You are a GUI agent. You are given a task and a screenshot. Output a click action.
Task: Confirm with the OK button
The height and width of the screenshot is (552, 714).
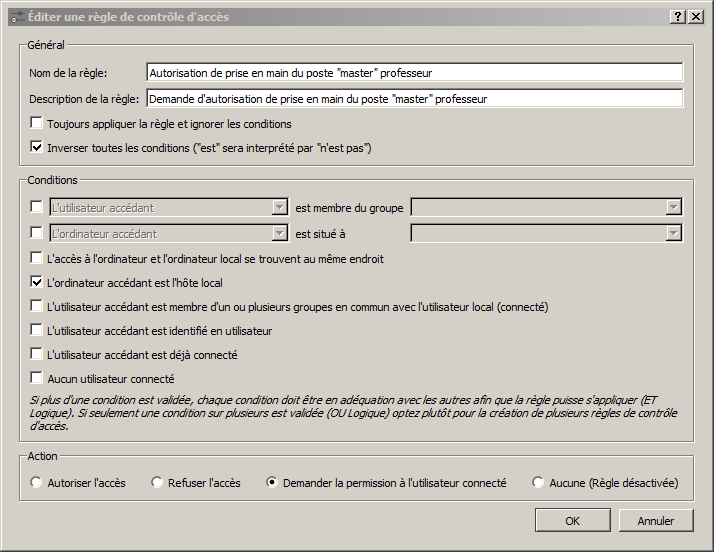pos(572,521)
